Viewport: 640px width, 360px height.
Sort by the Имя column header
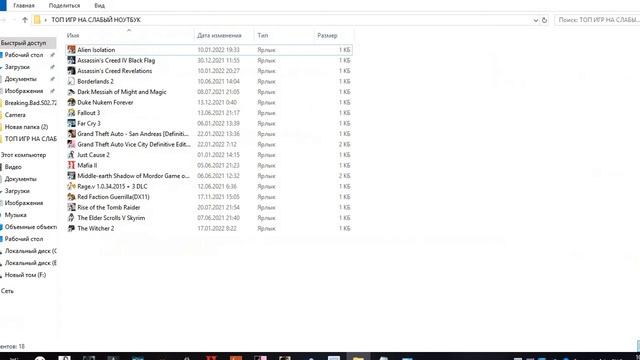(73, 36)
